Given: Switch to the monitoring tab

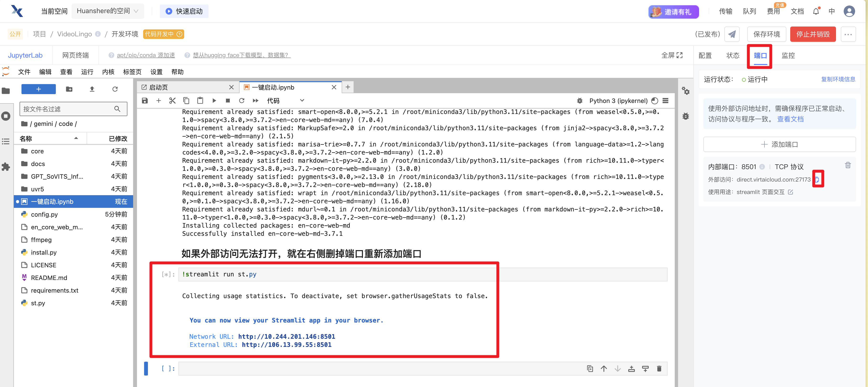Looking at the screenshot, I should click(x=788, y=55).
